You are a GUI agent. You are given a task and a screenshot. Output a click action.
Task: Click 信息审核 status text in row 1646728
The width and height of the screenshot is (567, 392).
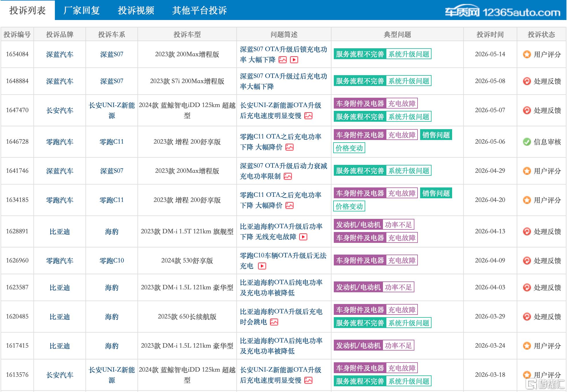pos(547,142)
